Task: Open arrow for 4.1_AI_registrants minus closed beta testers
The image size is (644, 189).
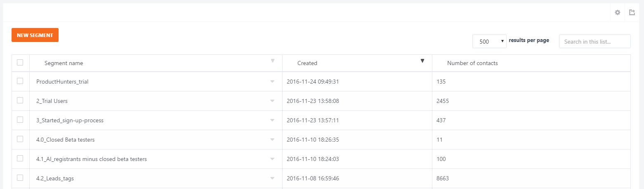Action: [272, 159]
